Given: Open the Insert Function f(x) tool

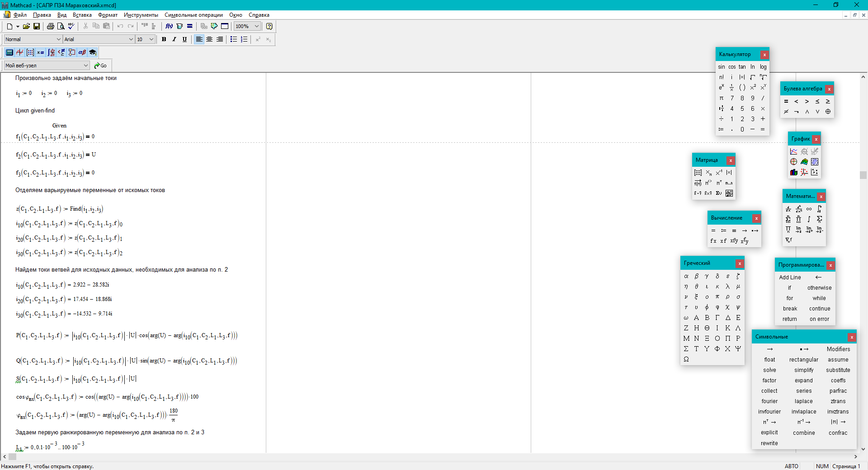Looking at the screenshot, I should pyautogui.click(x=169, y=26).
